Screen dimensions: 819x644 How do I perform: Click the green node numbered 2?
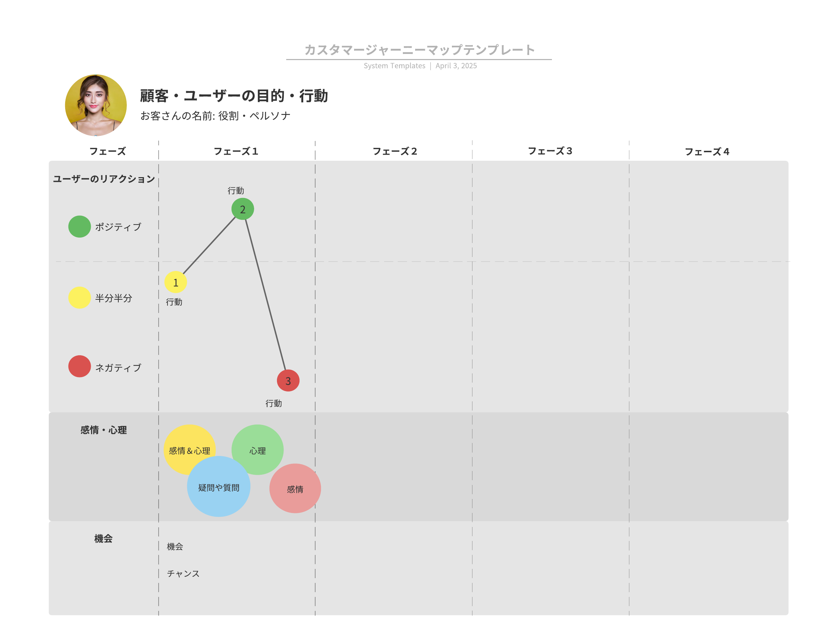242,209
